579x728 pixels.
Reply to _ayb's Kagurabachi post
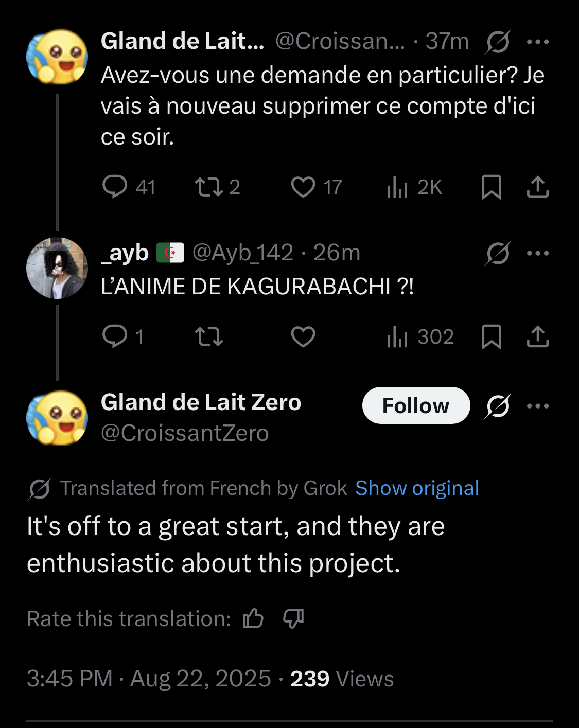[115, 336]
